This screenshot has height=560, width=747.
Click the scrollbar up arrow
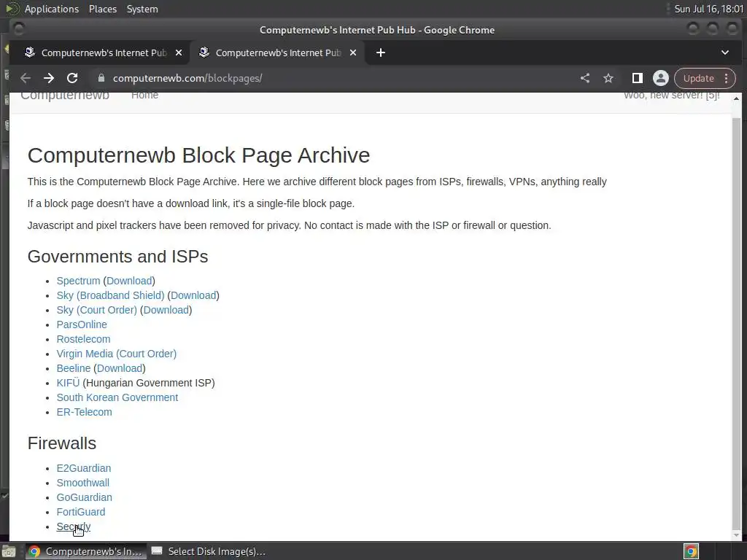pyautogui.click(x=737, y=98)
